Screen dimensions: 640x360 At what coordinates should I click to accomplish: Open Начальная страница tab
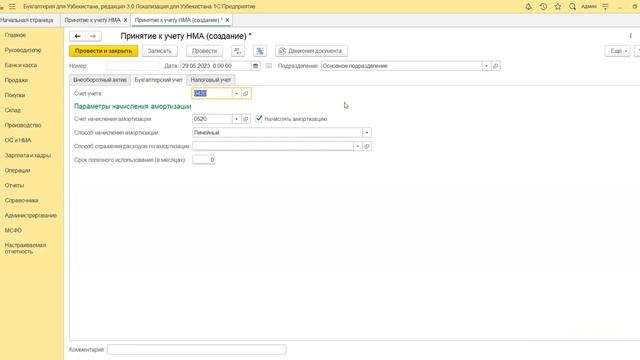tap(27, 20)
